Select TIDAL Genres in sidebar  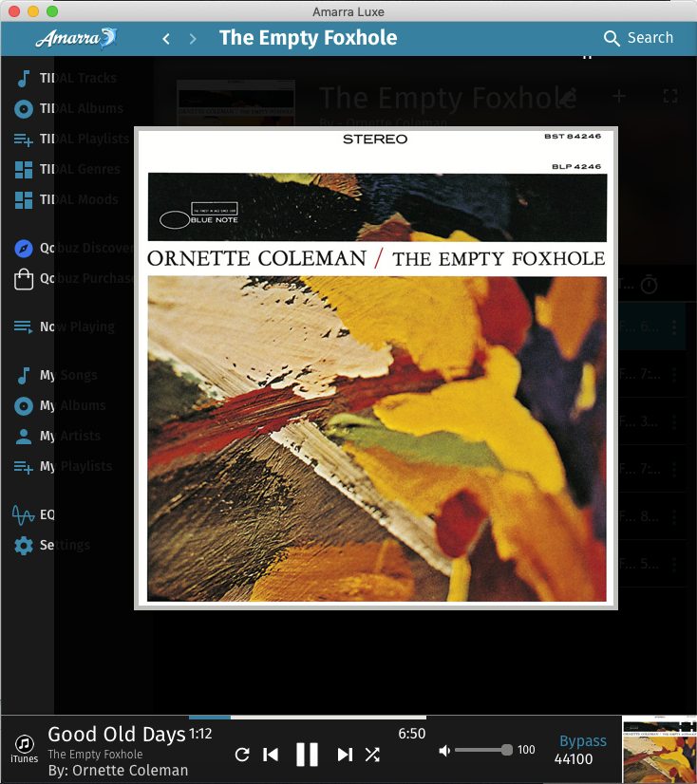[x=80, y=170]
